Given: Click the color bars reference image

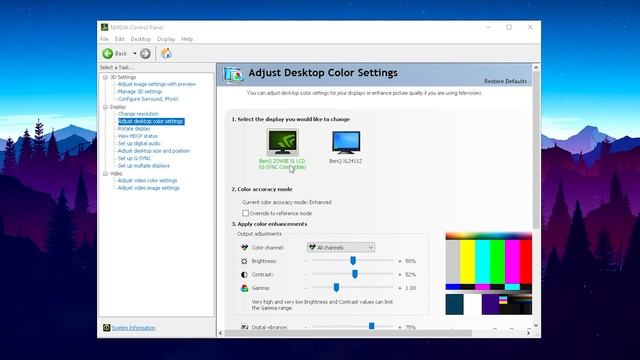Looking at the screenshot, I should (x=489, y=273).
